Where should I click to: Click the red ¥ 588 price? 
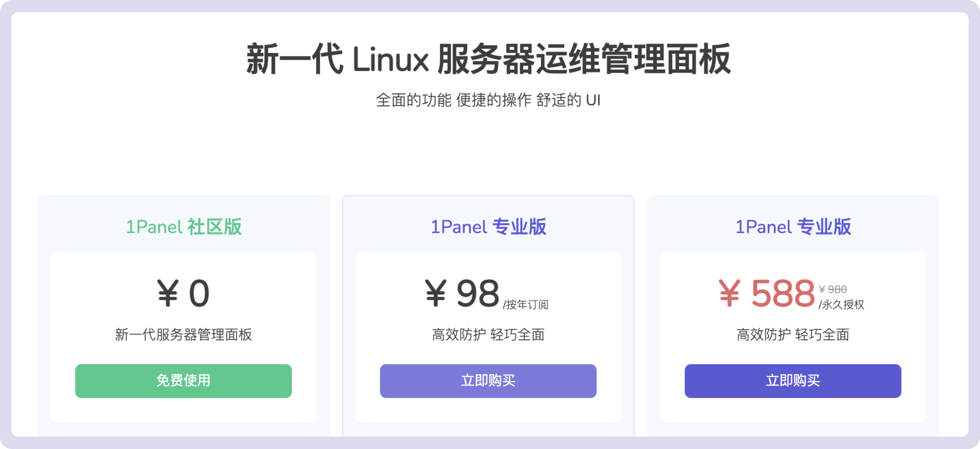[x=767, y=293]
